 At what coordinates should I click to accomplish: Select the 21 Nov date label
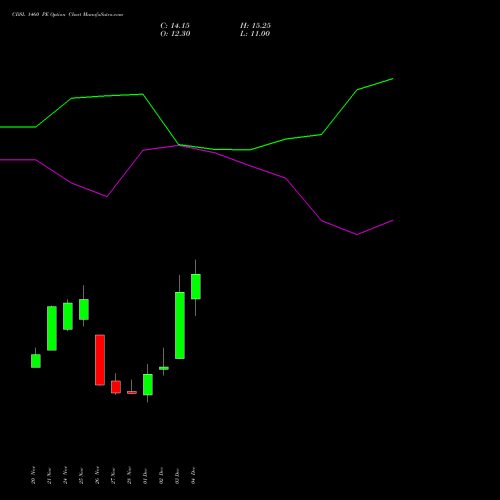pyautogui.click(x=49, y=475)
